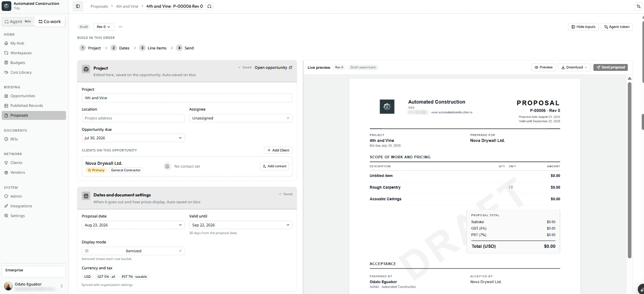Open Integrations in the sidebar
This screenshot has height=294, width=644.
21,206
